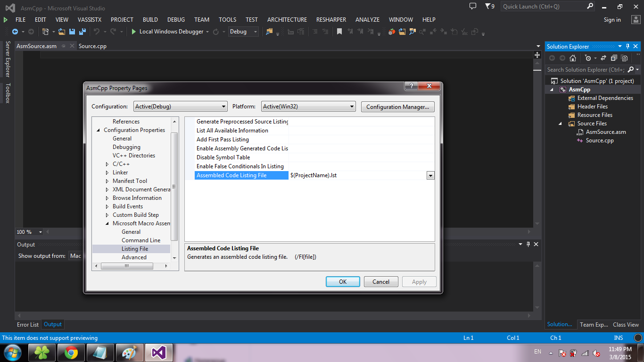Click the Search Solution Explorer input box

coord(586,69)
